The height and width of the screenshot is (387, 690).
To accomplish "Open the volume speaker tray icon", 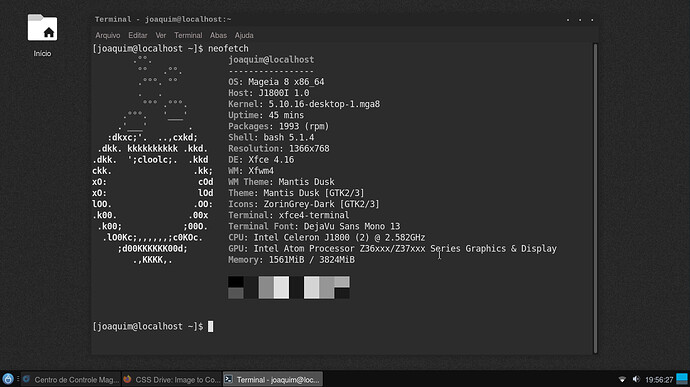I will (636, 379).
